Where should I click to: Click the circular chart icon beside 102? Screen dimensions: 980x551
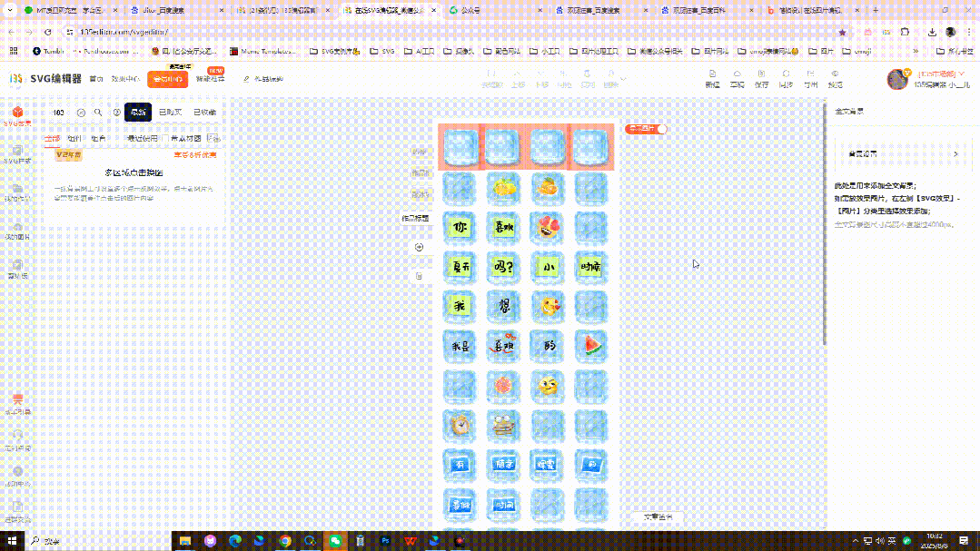(x=81, y=113)
